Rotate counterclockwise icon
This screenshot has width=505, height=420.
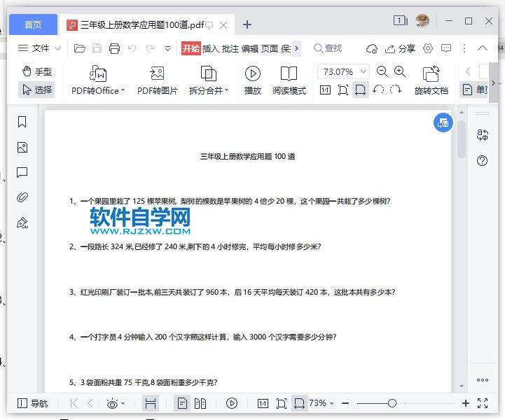pos(378,90)
